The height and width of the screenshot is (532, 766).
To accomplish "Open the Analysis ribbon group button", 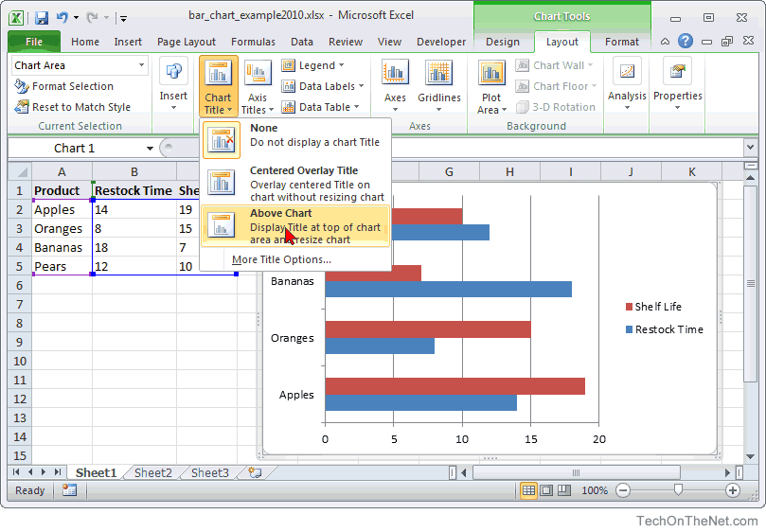I will [627, 83].
